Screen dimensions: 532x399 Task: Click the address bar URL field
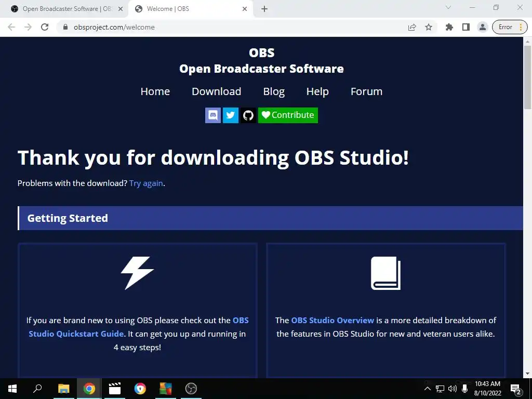[234, 27]
